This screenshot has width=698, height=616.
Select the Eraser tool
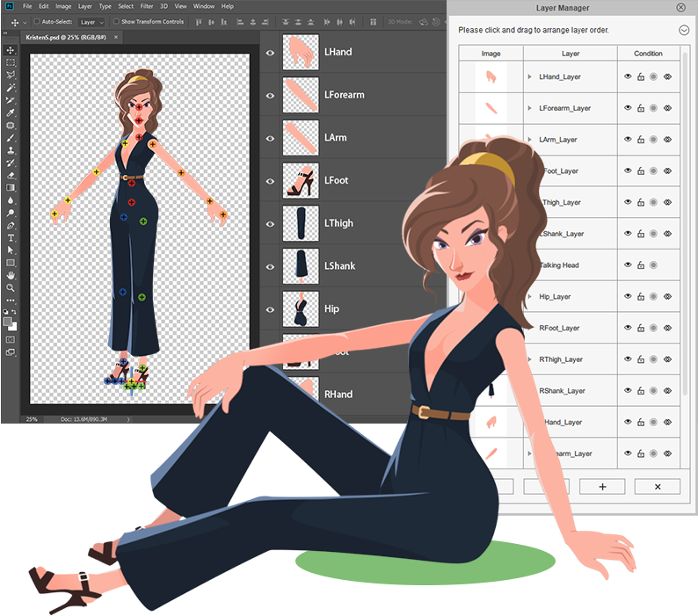pyautogui.click(x=11, y=176)
